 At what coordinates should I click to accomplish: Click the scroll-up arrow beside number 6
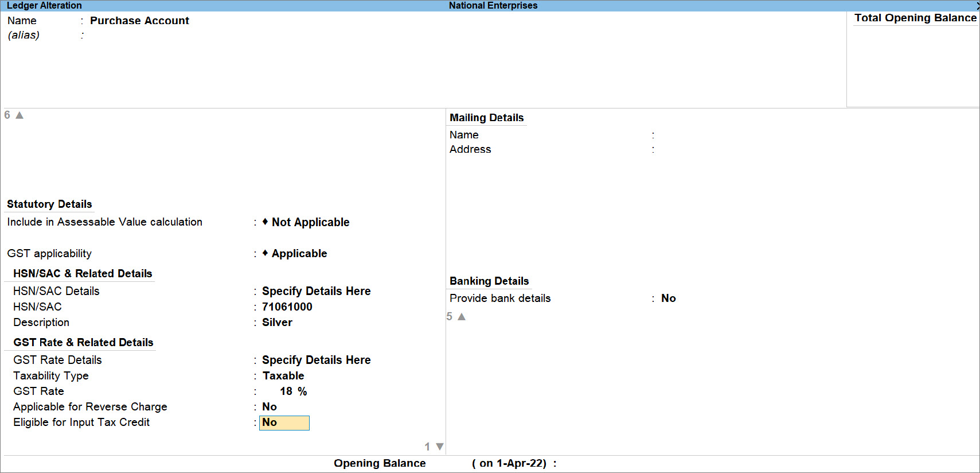click(x=19, y=115)
